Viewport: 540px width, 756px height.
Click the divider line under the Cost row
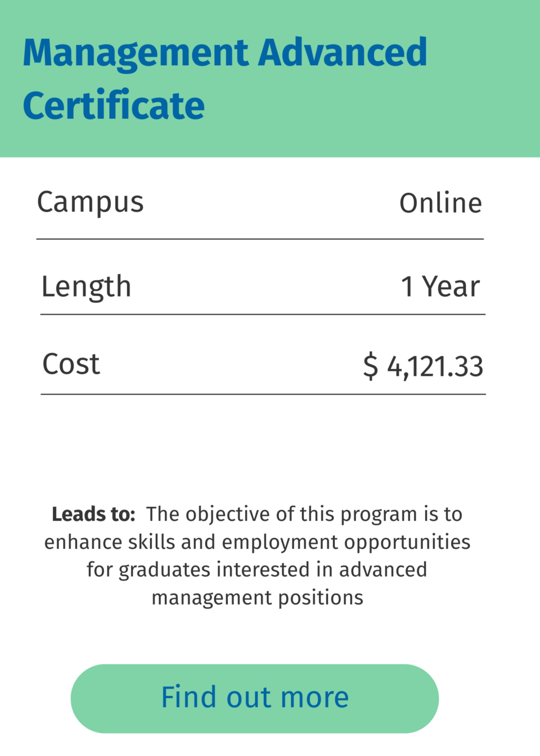263,394
